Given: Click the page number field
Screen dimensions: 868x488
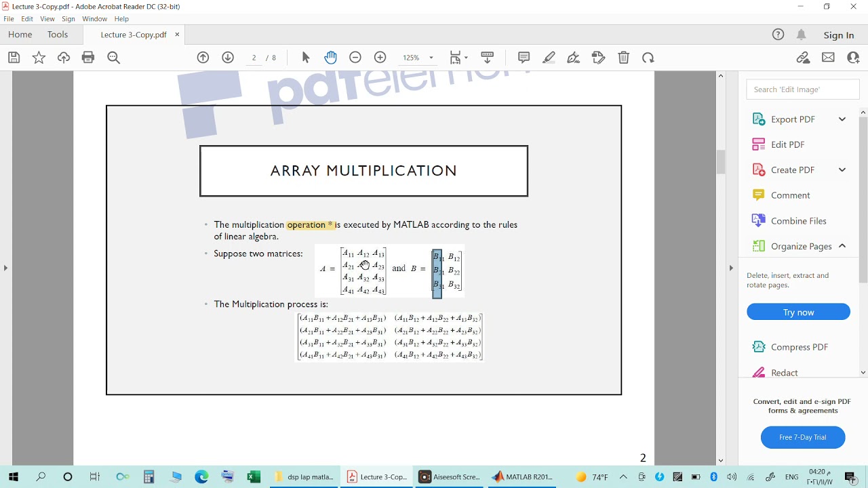Looking at the screenshot, I should click(254, 58).
